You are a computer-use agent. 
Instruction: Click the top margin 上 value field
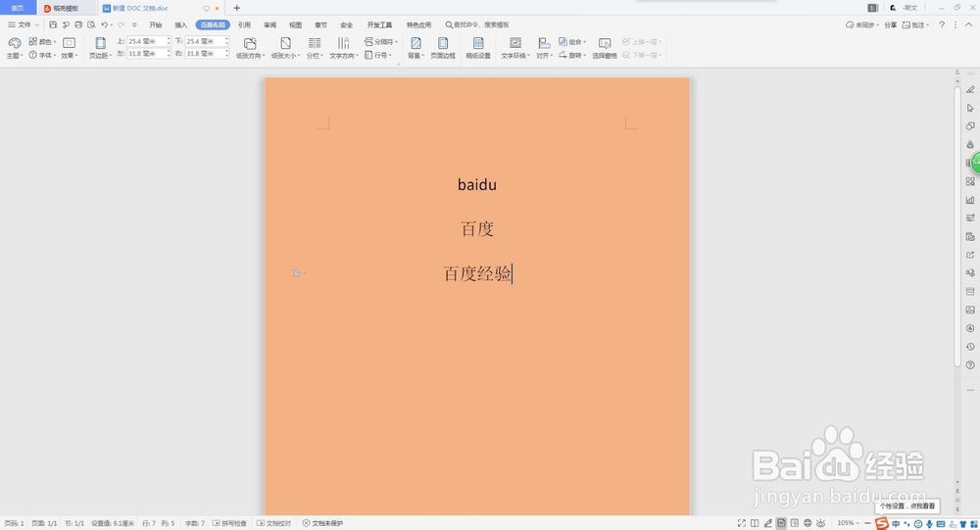pyautogui.click(x=149, y=41)
